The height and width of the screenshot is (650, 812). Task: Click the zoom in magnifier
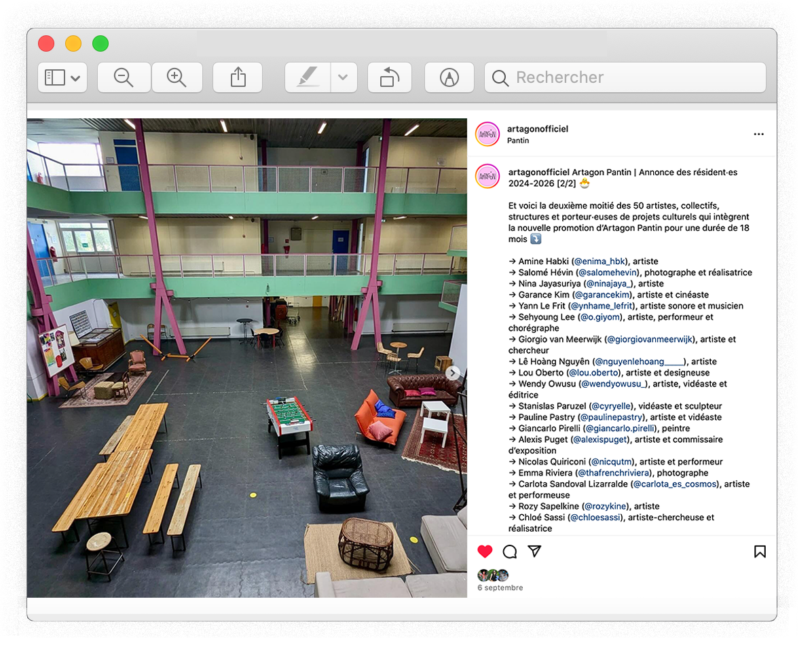177,77
